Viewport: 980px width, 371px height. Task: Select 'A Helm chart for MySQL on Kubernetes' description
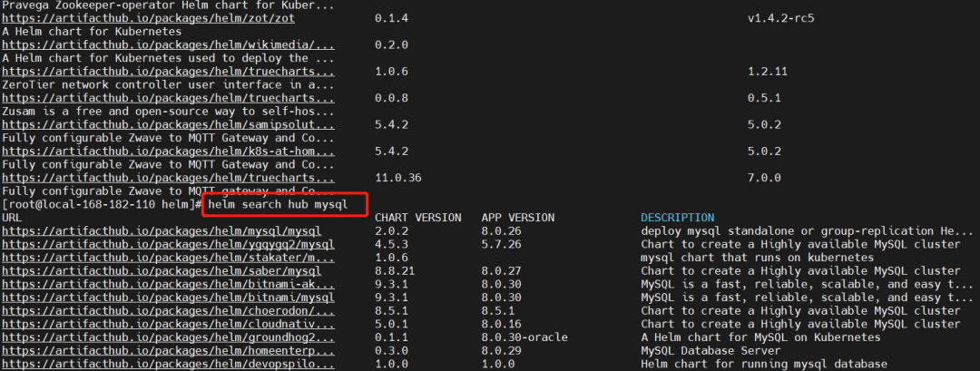pos(760,338)
